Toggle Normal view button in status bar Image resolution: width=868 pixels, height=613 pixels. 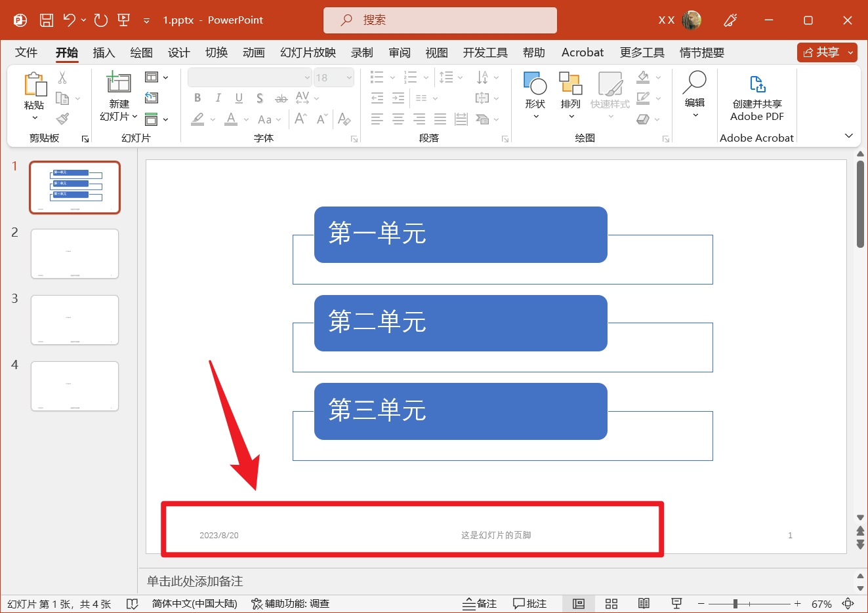(x=579, y=604)
